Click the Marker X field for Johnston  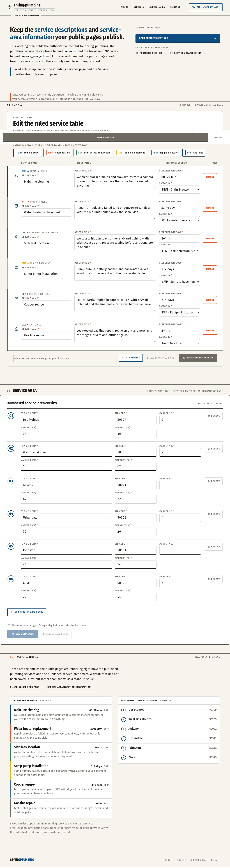coord(66,564)
